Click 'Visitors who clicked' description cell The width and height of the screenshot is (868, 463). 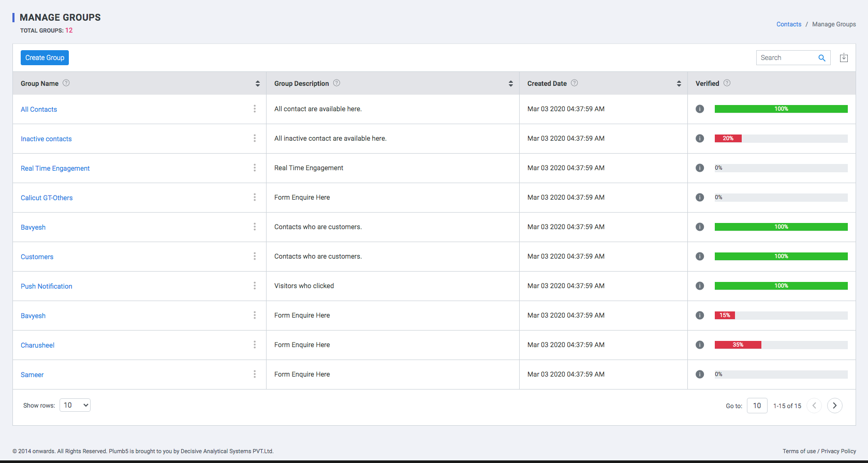(304, 286)
